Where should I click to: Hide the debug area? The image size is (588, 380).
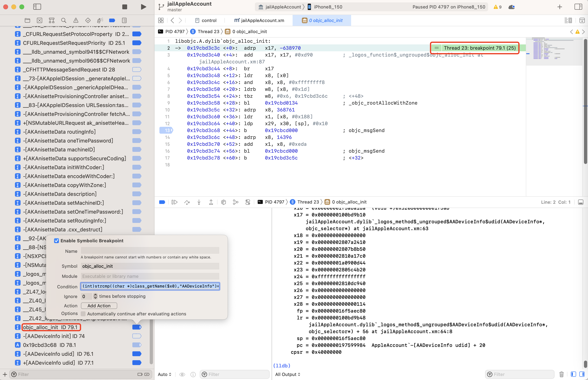581,202
